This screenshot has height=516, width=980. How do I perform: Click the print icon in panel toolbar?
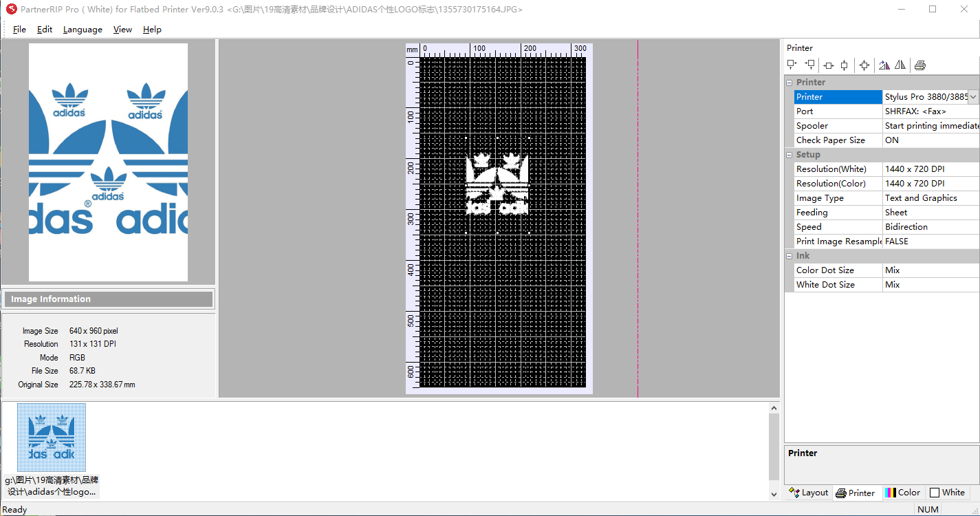[x=920, y=65]
